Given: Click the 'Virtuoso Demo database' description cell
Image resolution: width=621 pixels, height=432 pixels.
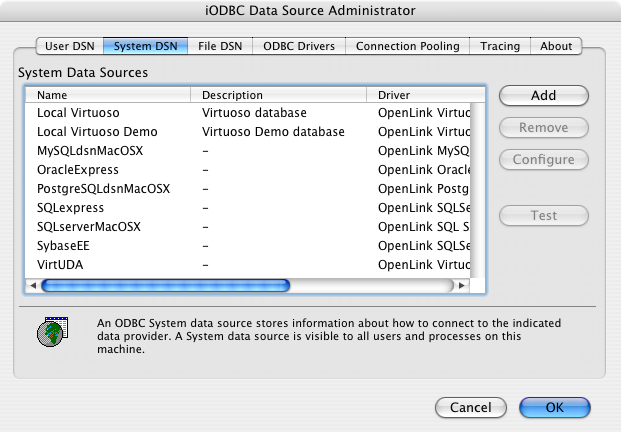Looking at the screenshot, I should 273,132.
